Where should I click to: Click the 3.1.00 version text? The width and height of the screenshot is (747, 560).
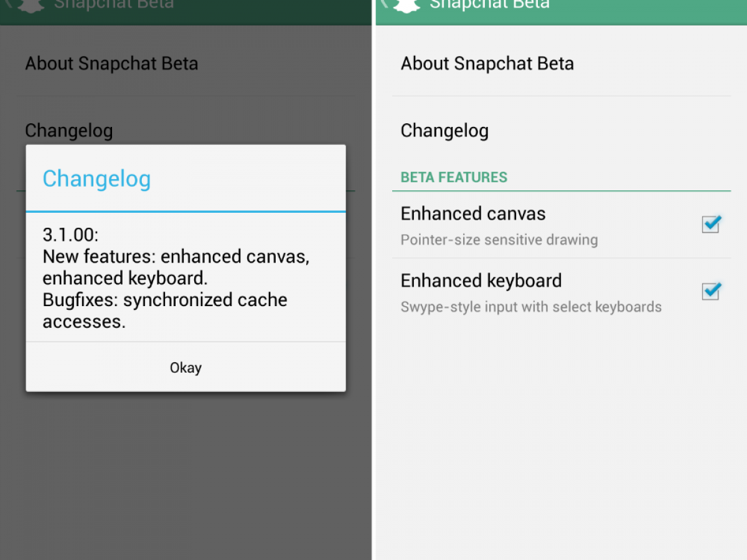click(70, 235)
